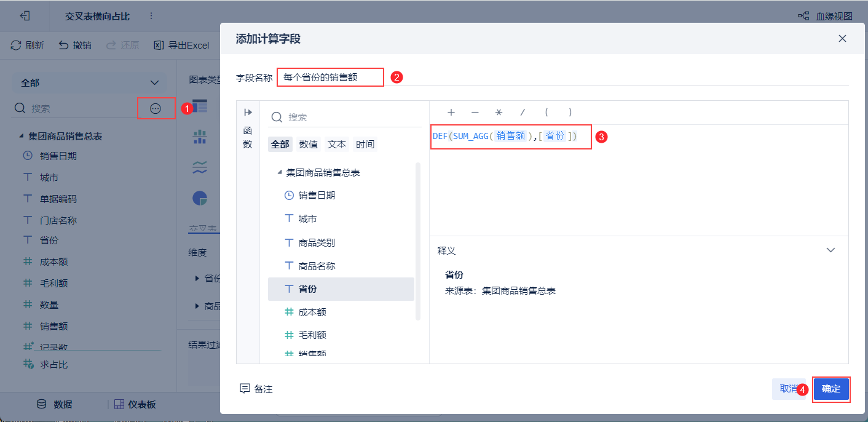868x422 pixels.
Task: Click the ellipsis more-options icon beside search
Action: point(156,108)
